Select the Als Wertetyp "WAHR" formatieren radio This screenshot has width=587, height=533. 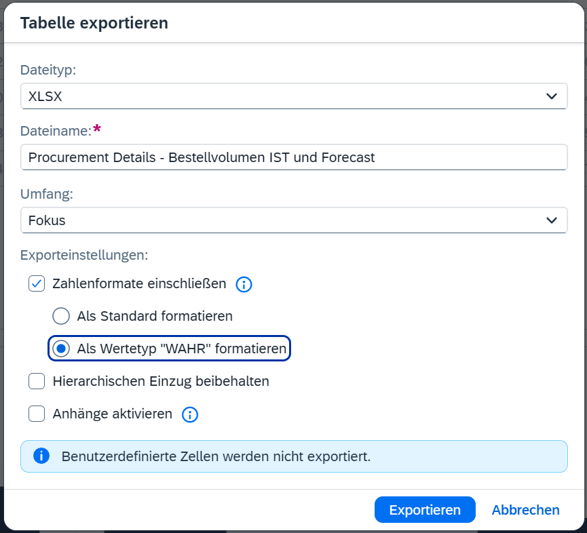coord(61,348)
